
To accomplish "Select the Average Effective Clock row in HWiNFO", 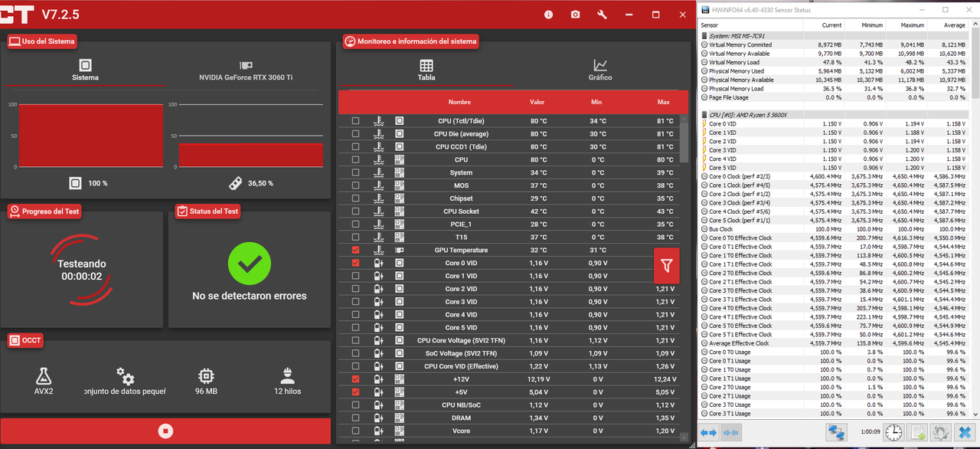I will (834, 343).
